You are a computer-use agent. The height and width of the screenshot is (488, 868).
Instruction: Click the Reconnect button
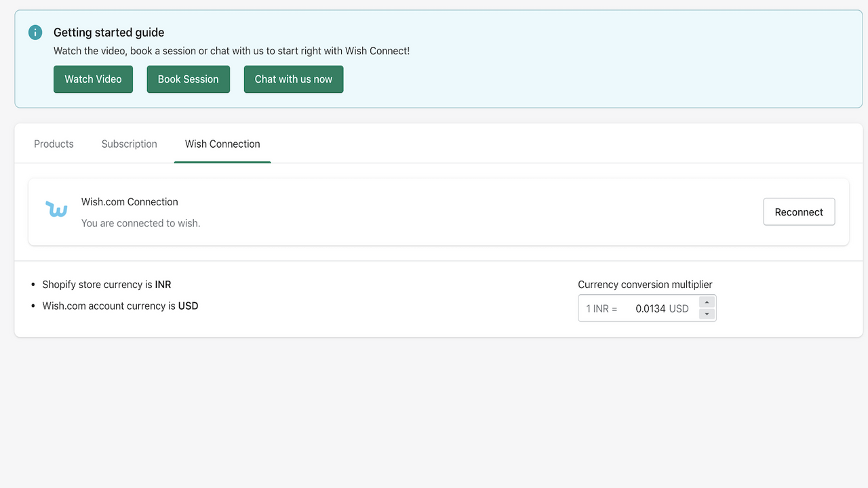click(x=799, y=212)
